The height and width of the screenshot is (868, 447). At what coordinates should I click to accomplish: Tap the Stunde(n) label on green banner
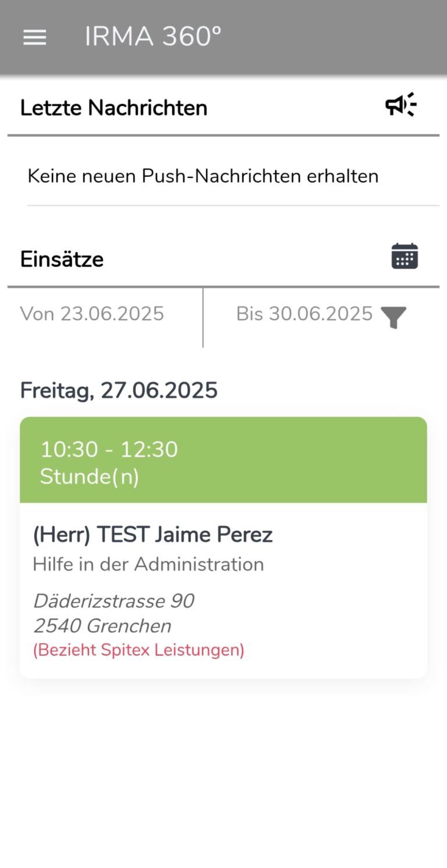(x=89, y=477)
